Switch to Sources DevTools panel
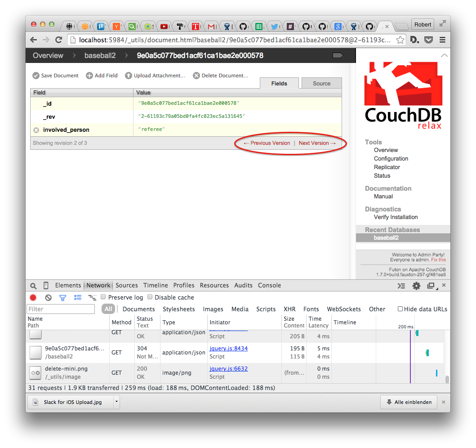The image size is (476, 448). (x=127, y=285)
